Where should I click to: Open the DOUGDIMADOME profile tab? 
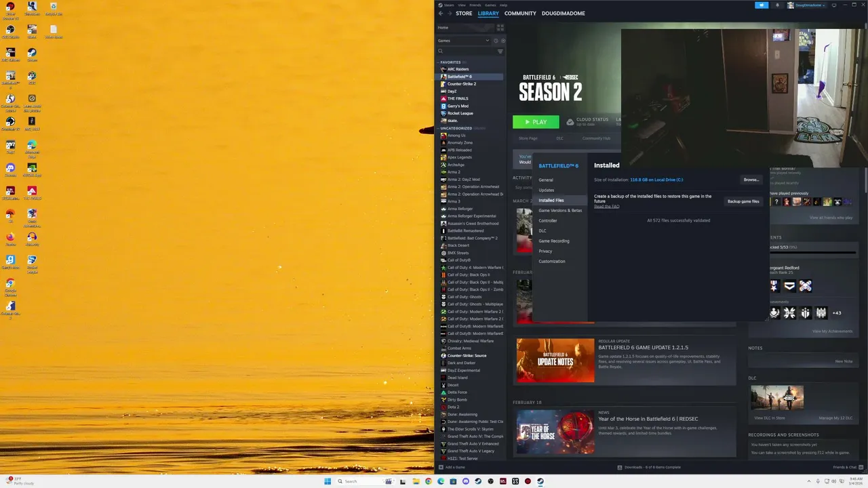[563, 14]
